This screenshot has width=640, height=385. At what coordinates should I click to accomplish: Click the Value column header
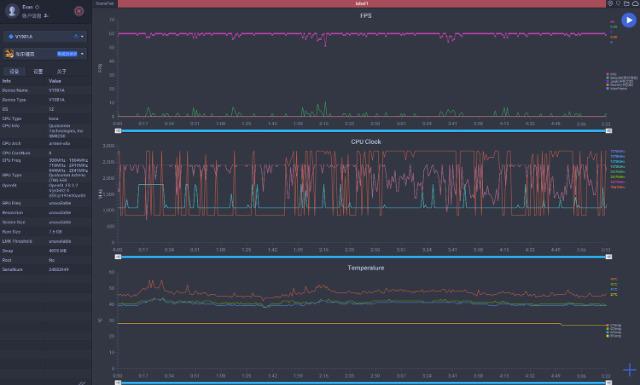55,81
